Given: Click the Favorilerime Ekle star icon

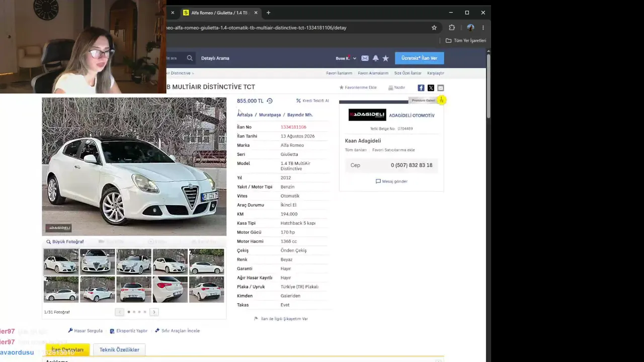Looking at the screenshot, I should click(x=342, y=87).
